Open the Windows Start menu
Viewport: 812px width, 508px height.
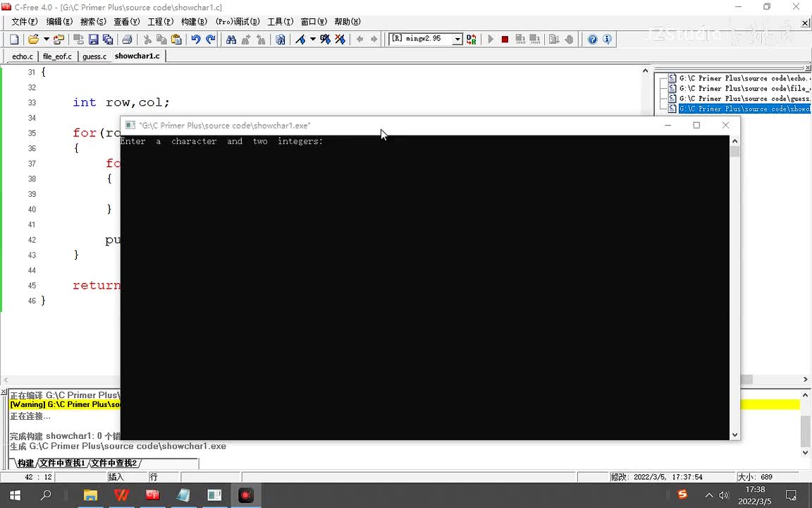coord(15,495)
